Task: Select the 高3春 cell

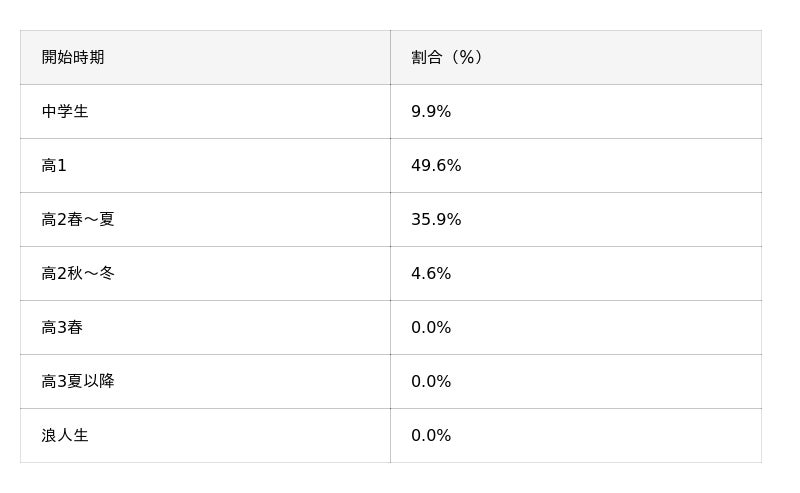Action: pos(62,328)
